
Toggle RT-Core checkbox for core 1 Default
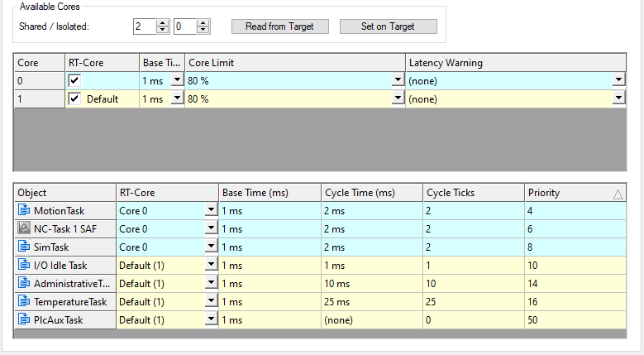pyautogui.click(x=74, y=98)
